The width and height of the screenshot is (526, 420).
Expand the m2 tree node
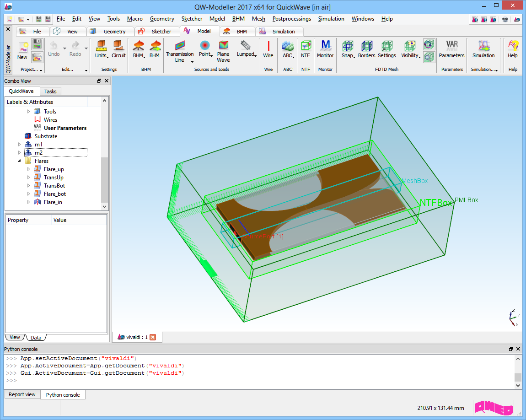point(20,153)
